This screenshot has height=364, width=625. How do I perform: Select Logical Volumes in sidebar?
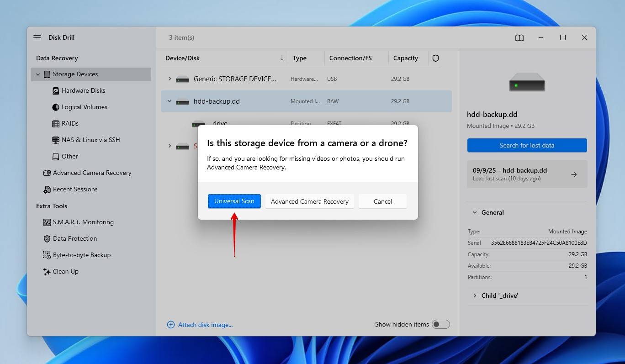pyautogui.click(x=84, y=107)
